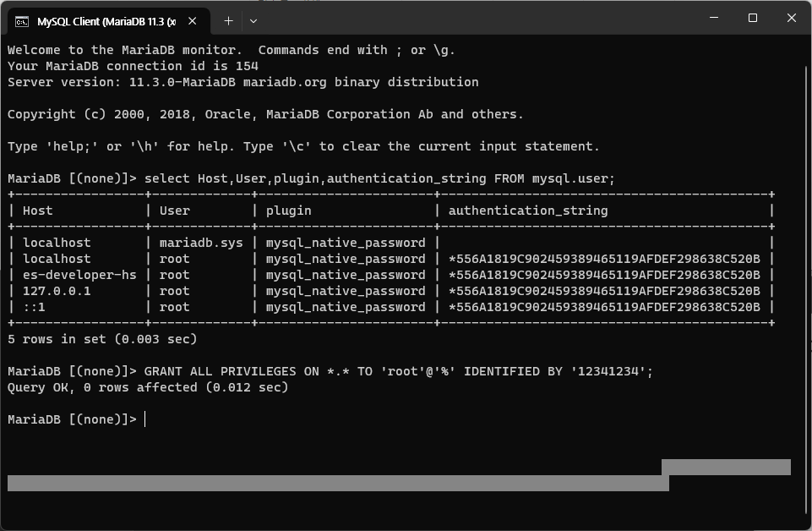This screenshot has height=531, width=812.
Task: Click the 'Server version: 11.3.0-MariaDB' line
Action: coord(243,82)
